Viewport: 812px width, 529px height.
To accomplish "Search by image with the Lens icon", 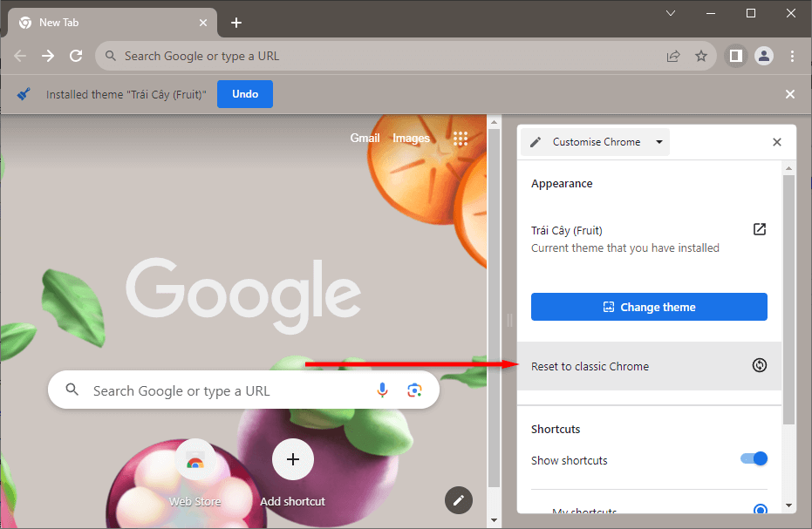I will [x=414, y=390].
